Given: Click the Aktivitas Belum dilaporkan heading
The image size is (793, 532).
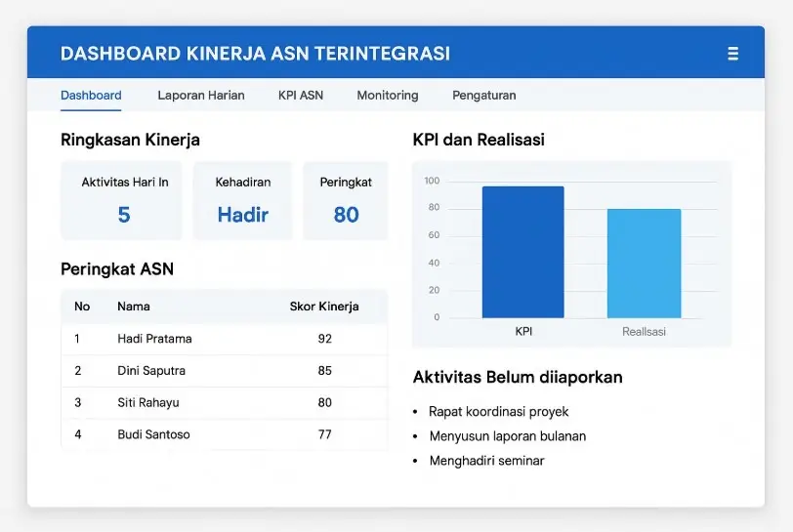Looking at the screenshot, I should 518,377.
